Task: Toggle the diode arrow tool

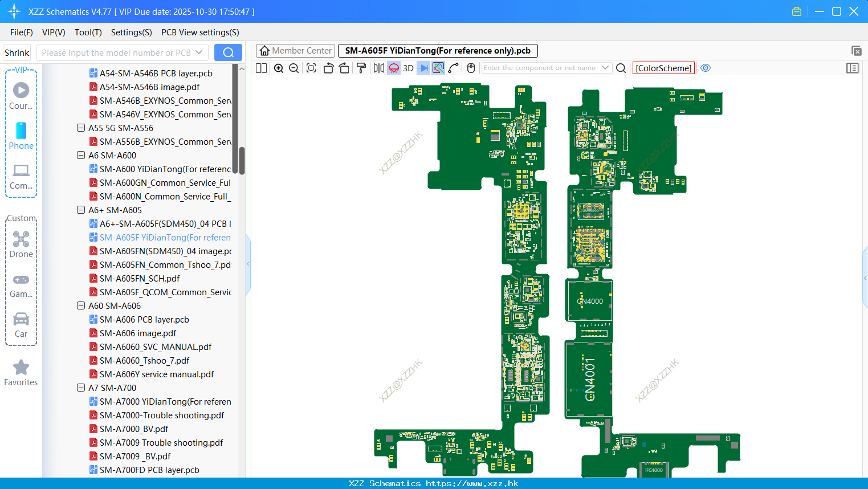Action: tap(423, 68)
